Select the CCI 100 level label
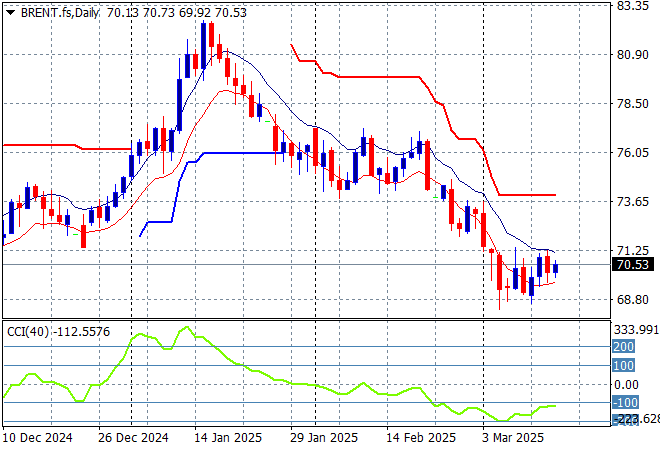660x450 pixels. (623, 365)
